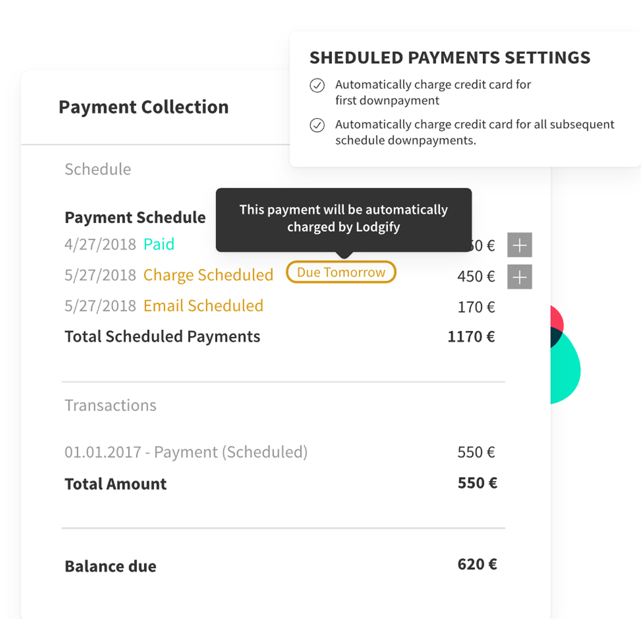Click the Total Scheduled Payments row
This screenshot has width=644, height=644.
(x=280, y=337)
